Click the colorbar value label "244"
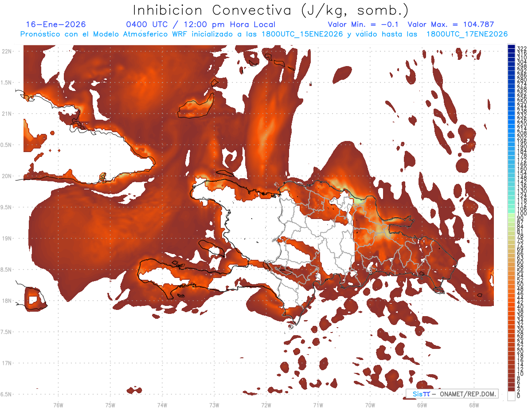 pyautogui.click(x=522, y=106)
